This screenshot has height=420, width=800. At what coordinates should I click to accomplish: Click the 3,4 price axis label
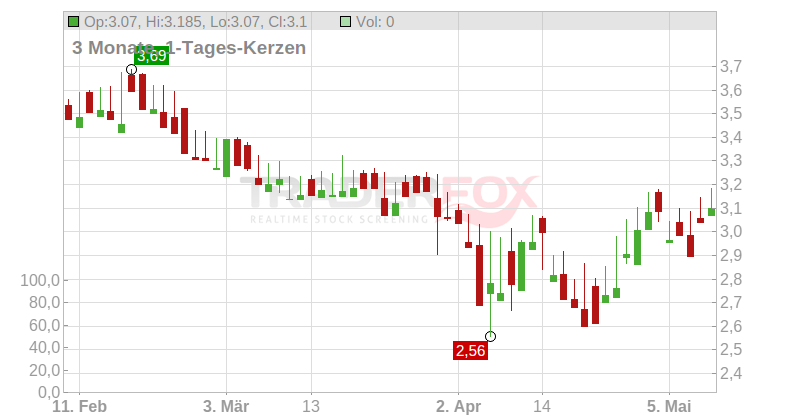point(731,137)
